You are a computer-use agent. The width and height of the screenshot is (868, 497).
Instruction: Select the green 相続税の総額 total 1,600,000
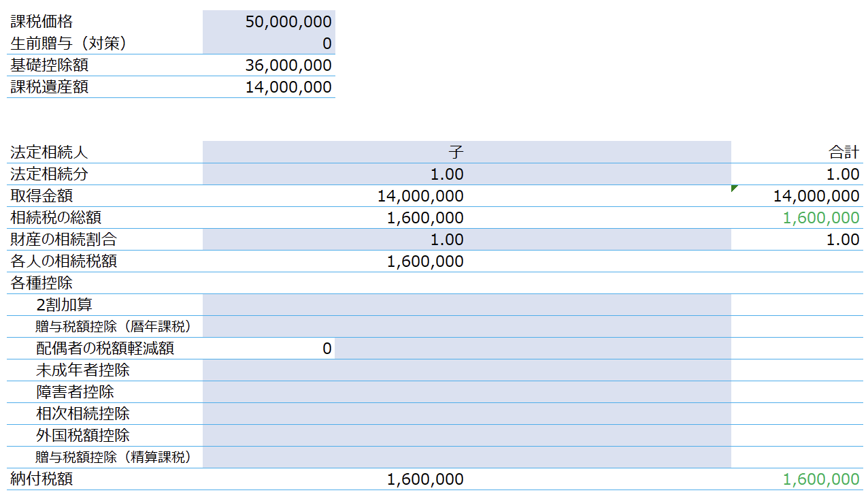[821, 218]
